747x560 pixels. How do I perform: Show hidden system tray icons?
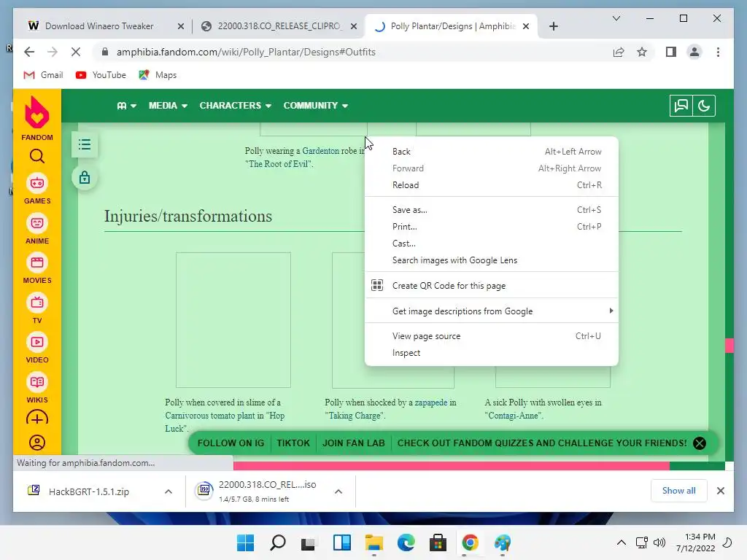(x=622, y=542)
